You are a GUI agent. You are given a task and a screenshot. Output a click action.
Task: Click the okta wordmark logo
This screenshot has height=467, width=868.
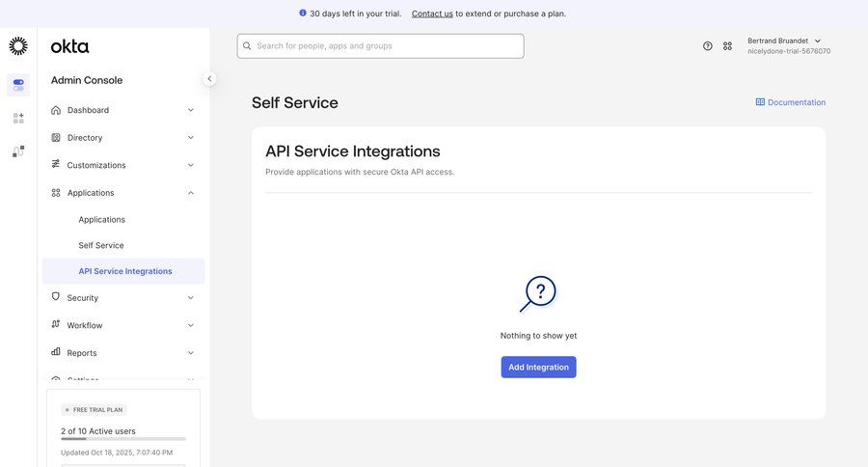pos(69,46)
